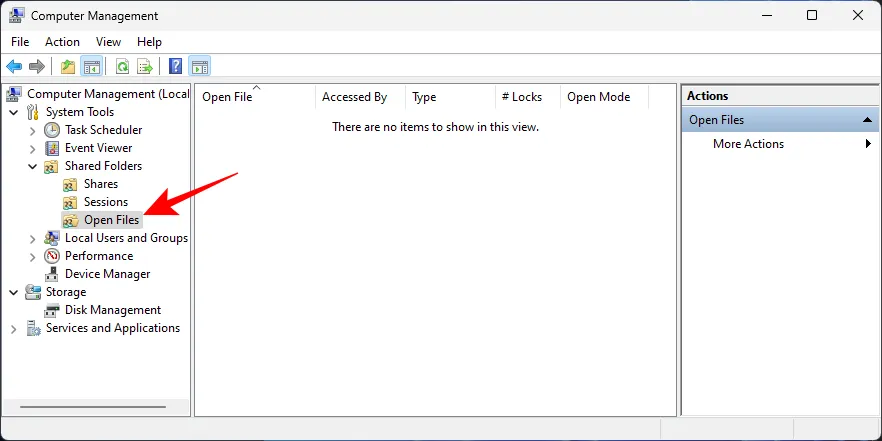Open Help via blue question mark icon
This screenshot has height=441, width=882.
point(175,67)
